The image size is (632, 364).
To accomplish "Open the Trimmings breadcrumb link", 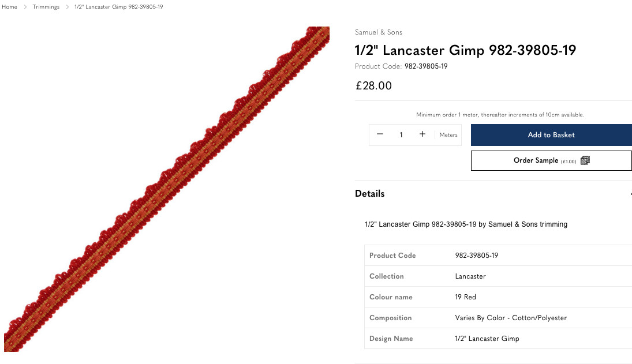I will [x=46, y=7].
